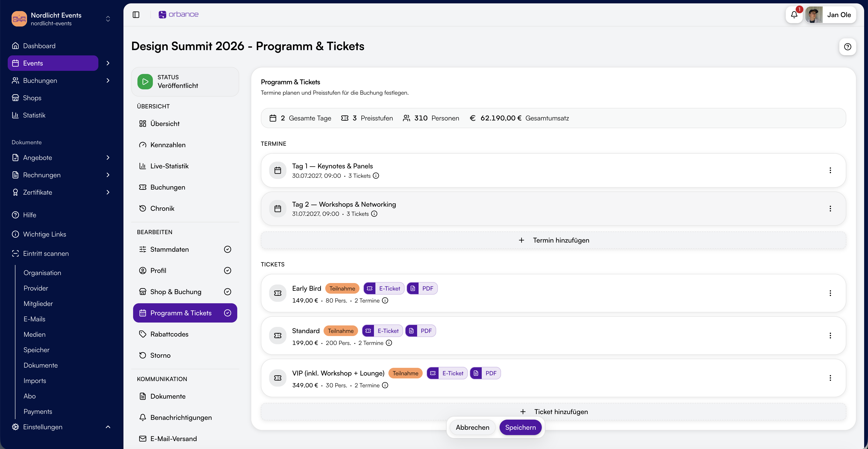868x449 pixels.
Task: Open the three-dot menu for Standard ticket
Action: click(x=830, y=336)
